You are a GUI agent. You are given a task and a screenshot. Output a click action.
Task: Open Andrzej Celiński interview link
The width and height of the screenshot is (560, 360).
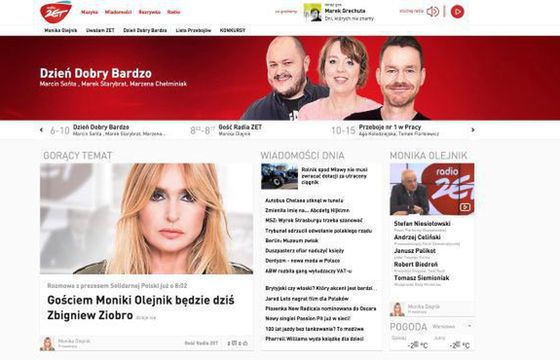point(417,238)
